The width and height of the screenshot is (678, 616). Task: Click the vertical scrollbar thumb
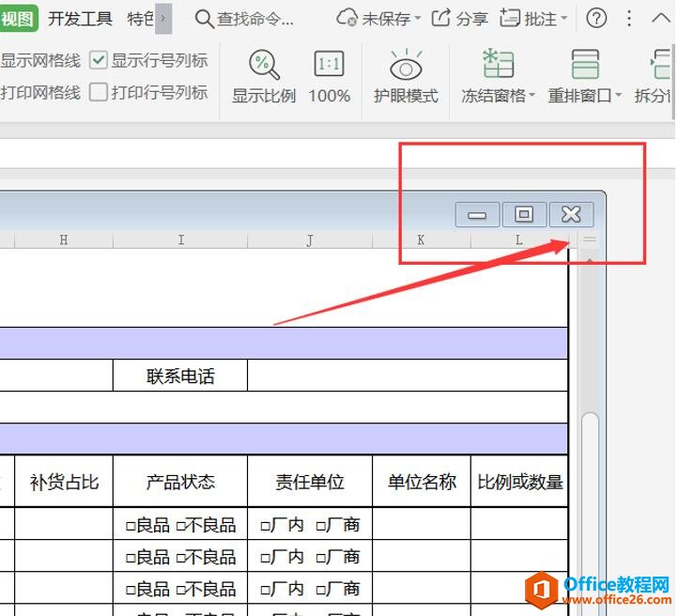tap(590, 513)
